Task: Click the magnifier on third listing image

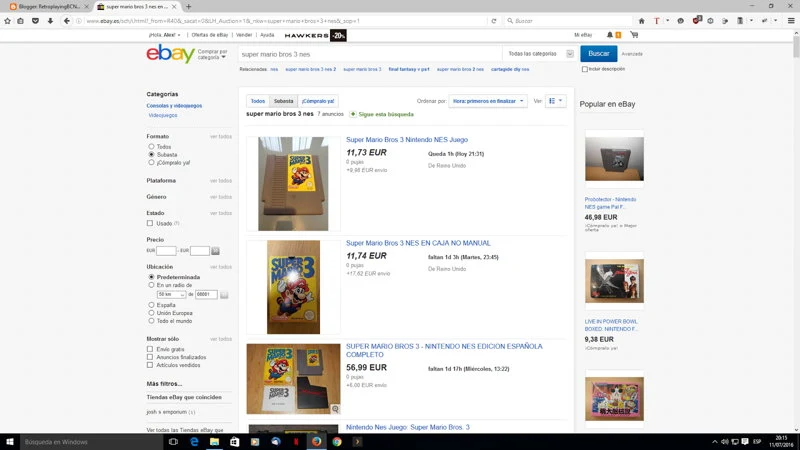Action: [335, 409]
